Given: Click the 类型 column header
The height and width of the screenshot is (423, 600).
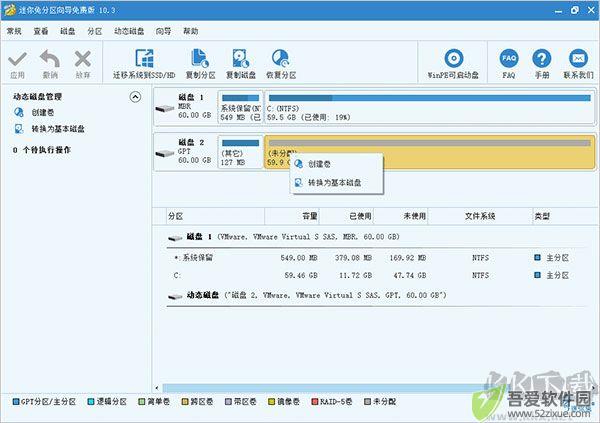Looking at the screenshot, I should click(x=566, y=216).
